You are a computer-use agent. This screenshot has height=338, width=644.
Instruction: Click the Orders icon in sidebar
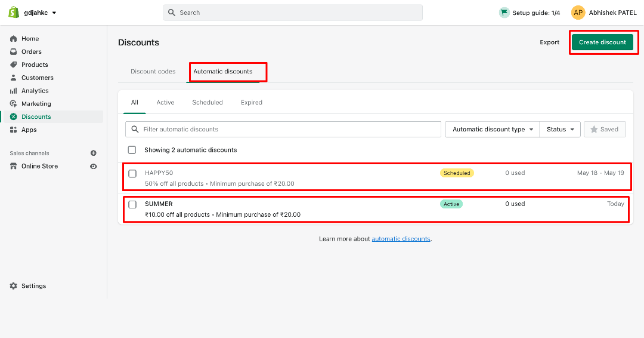point(14,52)
